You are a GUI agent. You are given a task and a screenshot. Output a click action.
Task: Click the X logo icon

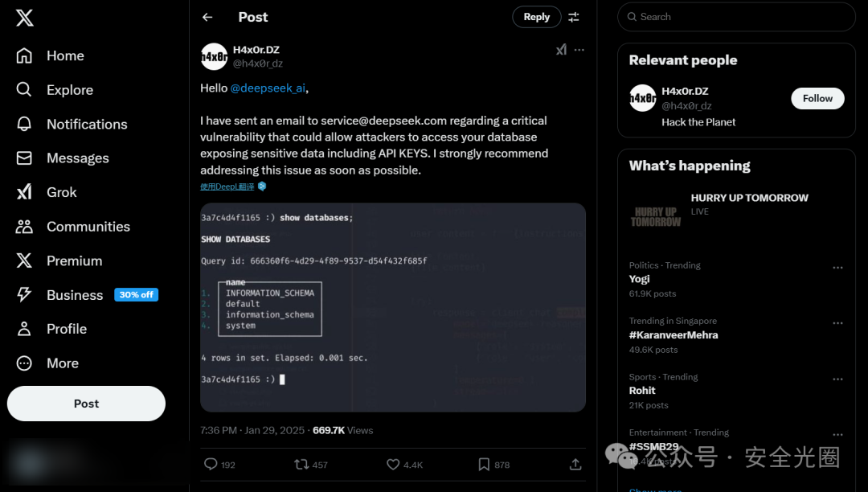click(25, 17)
